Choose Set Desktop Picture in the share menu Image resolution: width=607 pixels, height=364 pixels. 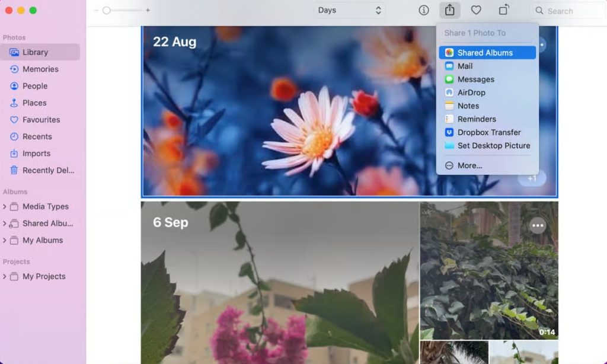487,146
